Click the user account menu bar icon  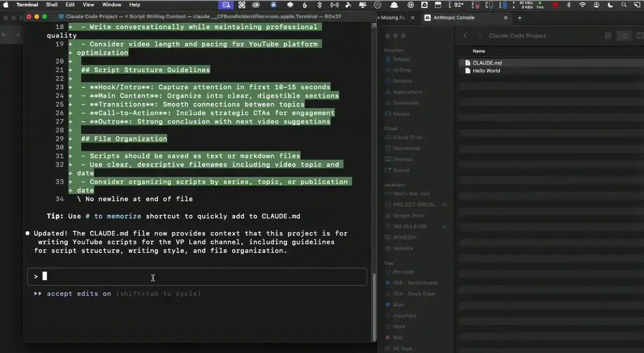coord(597,5)
